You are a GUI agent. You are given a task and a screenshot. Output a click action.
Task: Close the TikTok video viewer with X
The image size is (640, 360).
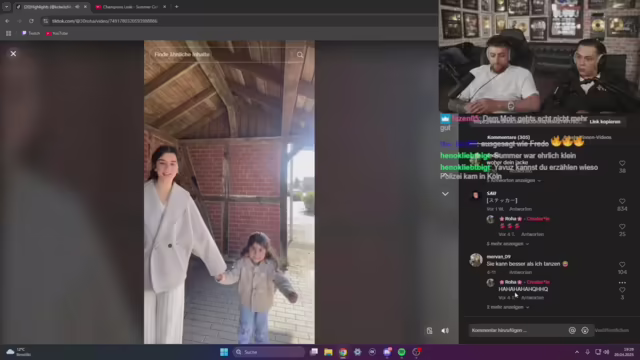[13, 53]
